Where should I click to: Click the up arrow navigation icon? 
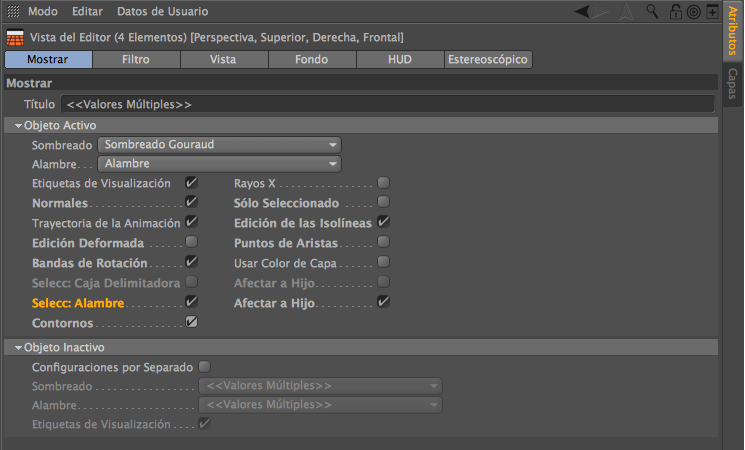click(x=626, y=12)
